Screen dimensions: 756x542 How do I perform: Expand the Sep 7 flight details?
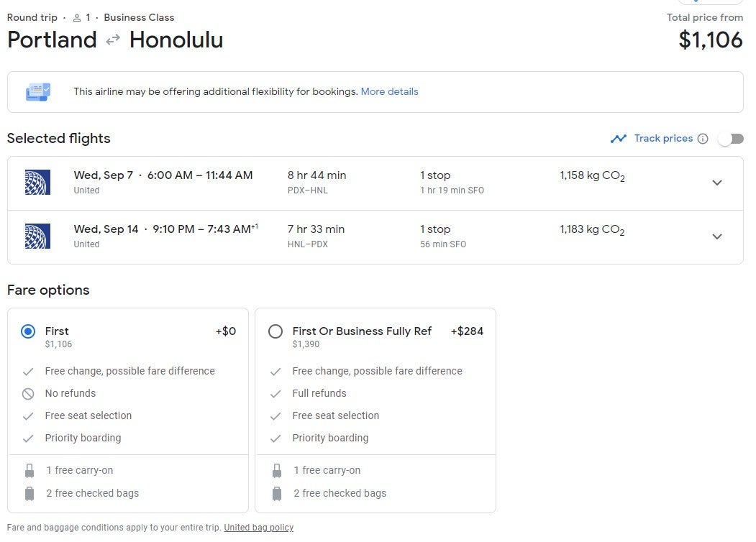point(716,183)
